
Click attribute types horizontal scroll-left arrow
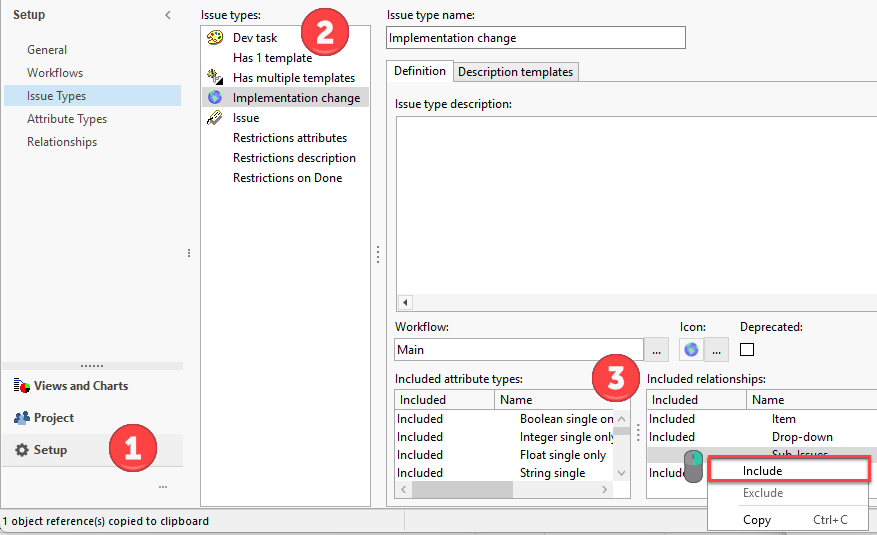click(404, 490)
